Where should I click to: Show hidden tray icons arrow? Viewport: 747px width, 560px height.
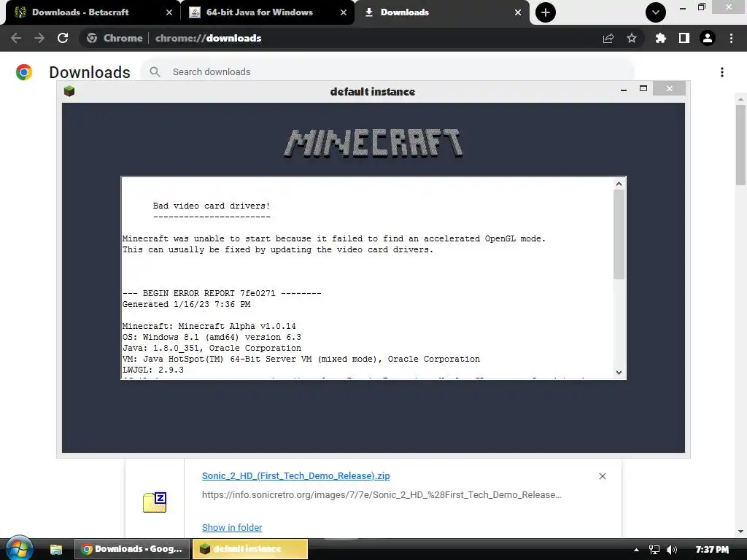click(636, 550)
